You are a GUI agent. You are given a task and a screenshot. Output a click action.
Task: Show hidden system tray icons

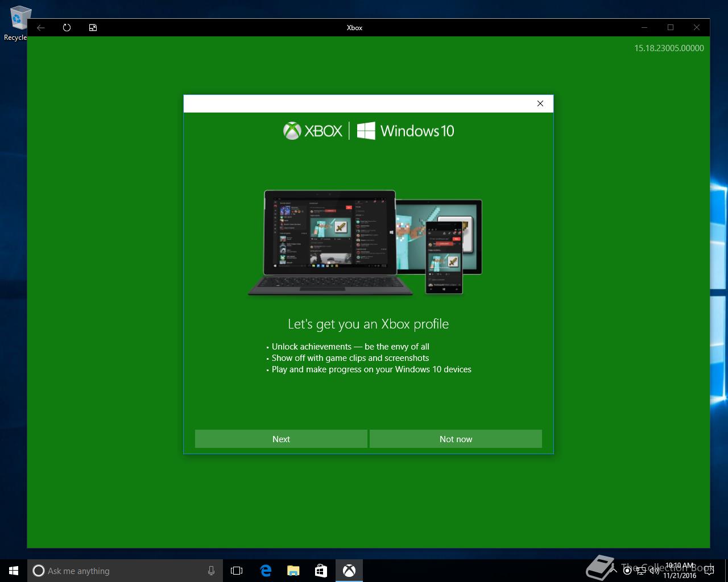(x=614, y=571)
